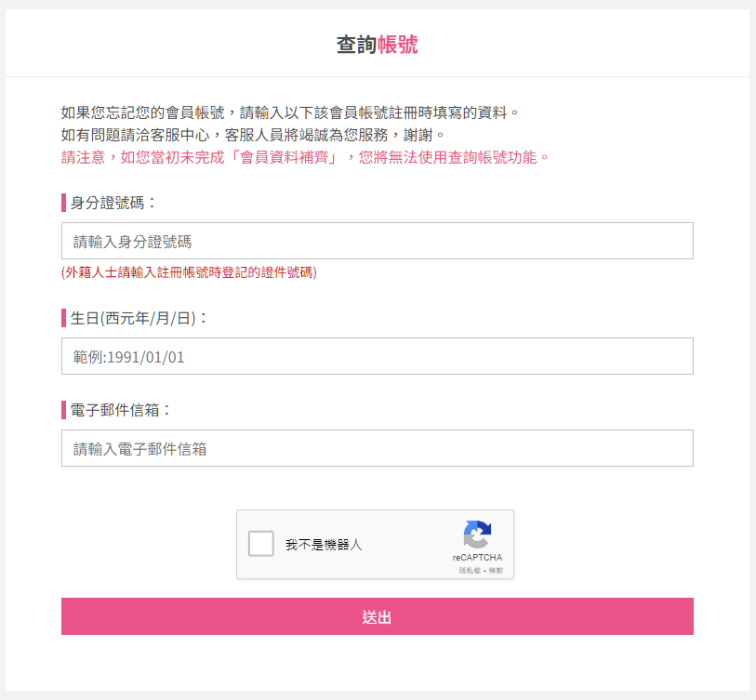Click the pink marker beside 身分證號碼
Image resolution: width=756 pixels, height=700 pixels.
point(63,203)
